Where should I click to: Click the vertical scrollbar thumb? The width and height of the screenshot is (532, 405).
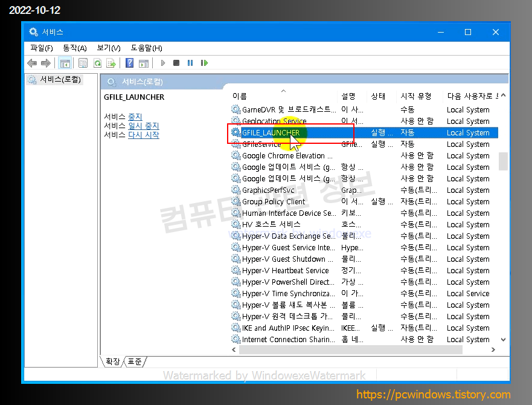[x=503, y=161]
